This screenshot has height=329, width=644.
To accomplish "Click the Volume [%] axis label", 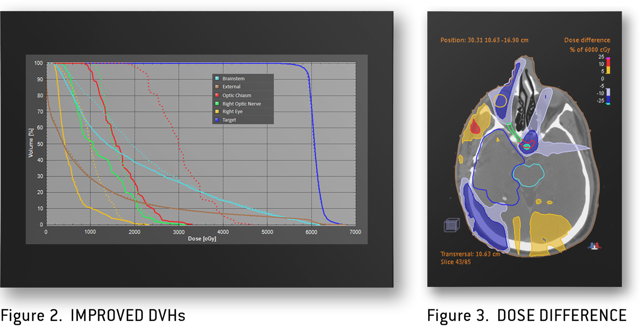I will (x=31, y=144).
